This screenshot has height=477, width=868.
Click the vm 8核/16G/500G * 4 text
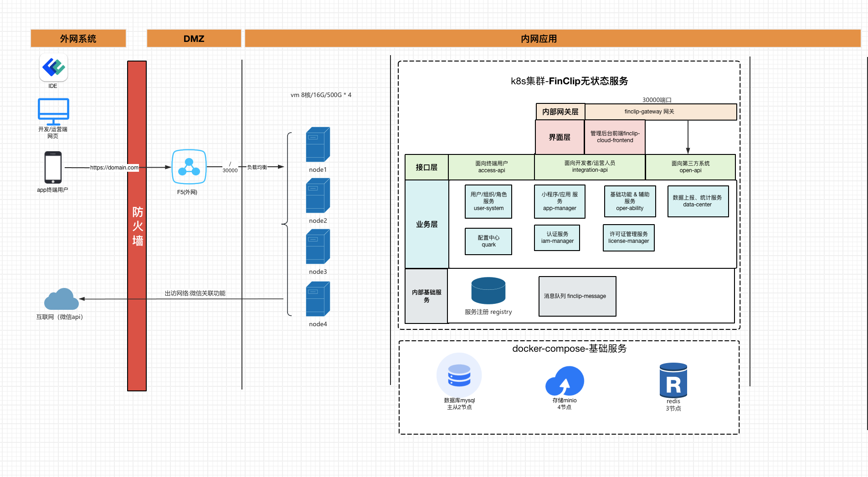tap(321, 95)
